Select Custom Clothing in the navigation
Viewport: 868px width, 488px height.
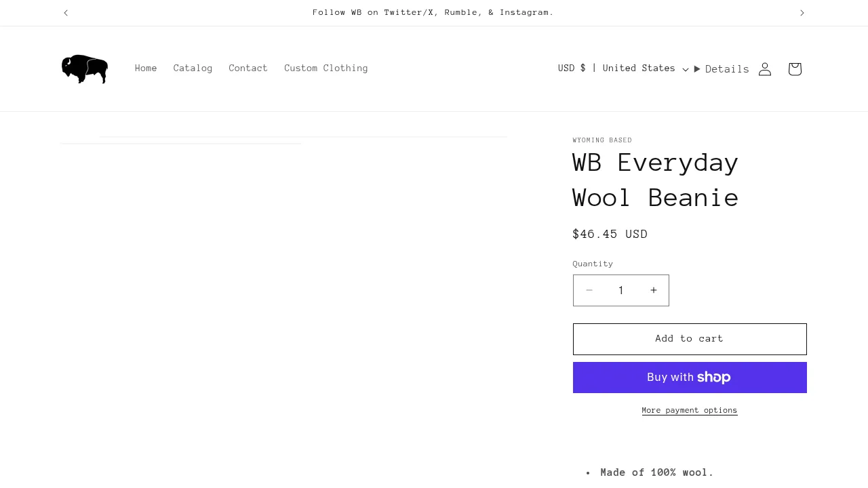pos(326,68)
